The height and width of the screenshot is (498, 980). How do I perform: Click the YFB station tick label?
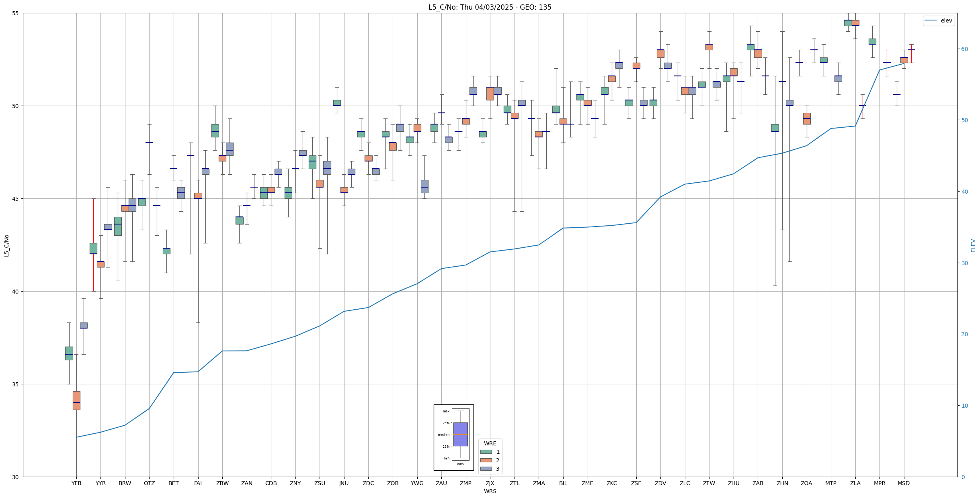[76, 483]
